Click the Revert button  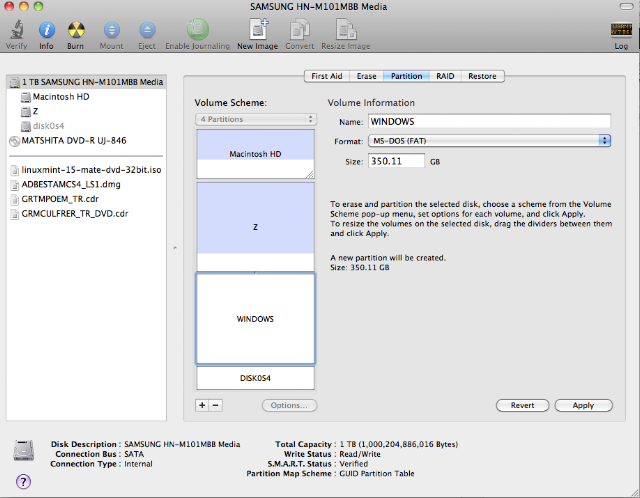pos(522,405)
